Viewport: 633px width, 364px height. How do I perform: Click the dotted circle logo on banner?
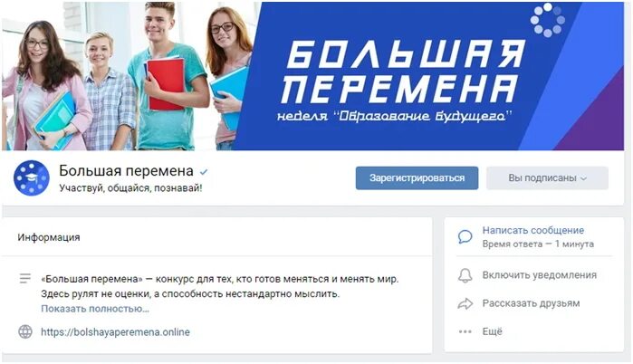pos(547,20)
